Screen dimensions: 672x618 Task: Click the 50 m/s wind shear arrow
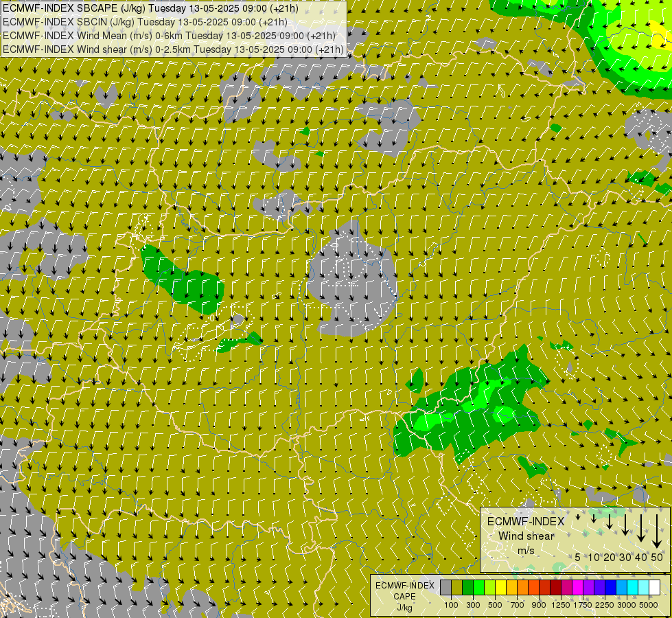click(657, 531)
